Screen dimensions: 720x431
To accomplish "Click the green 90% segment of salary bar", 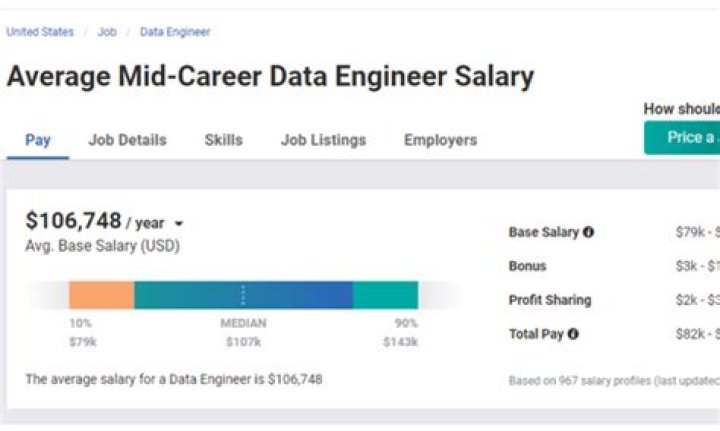I will click(x=385, y=295).
